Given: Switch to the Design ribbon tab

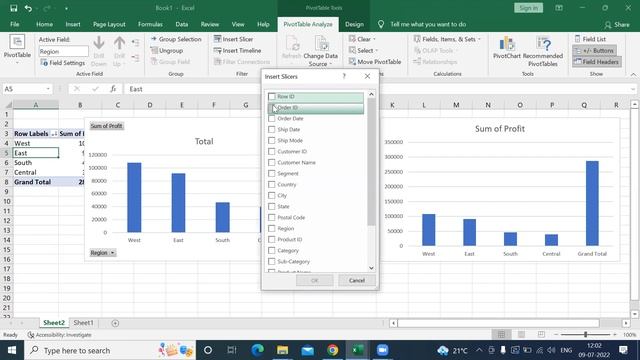Looking at the screenshot, I should click(x=354, y=24).
